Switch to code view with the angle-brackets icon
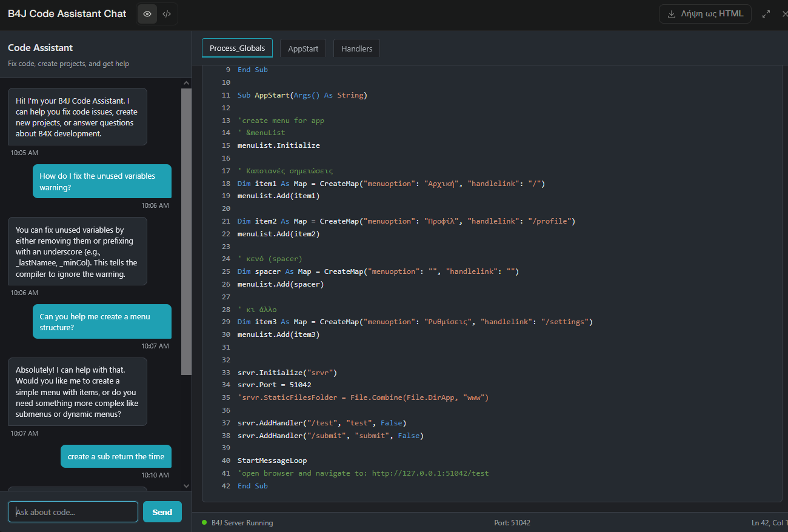 point(167,14)
